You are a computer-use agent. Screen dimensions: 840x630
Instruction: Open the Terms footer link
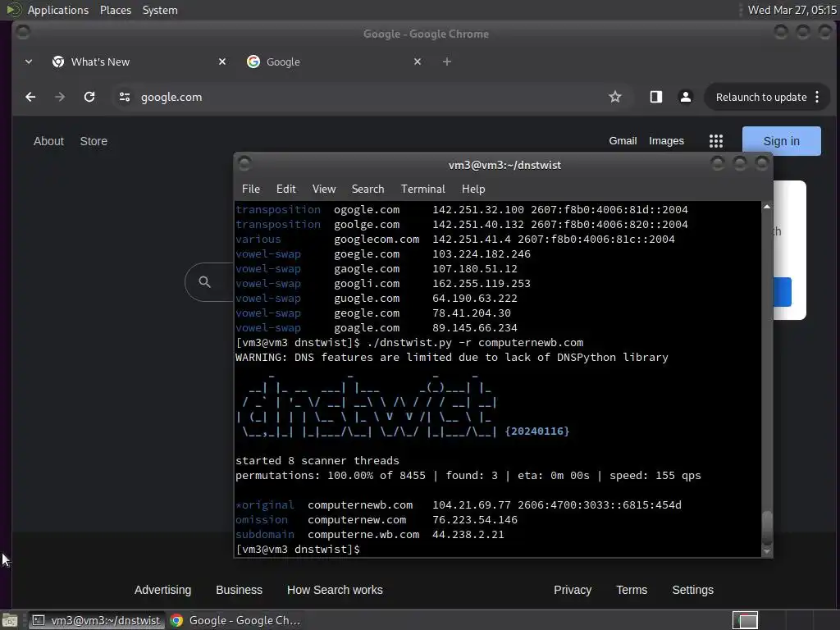632,590
